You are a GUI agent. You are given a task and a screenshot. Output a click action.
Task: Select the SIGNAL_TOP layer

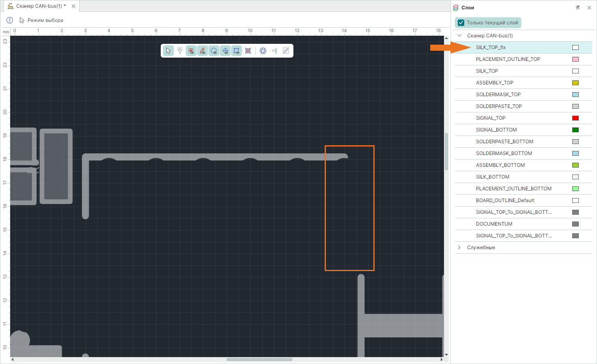[491, 118]
